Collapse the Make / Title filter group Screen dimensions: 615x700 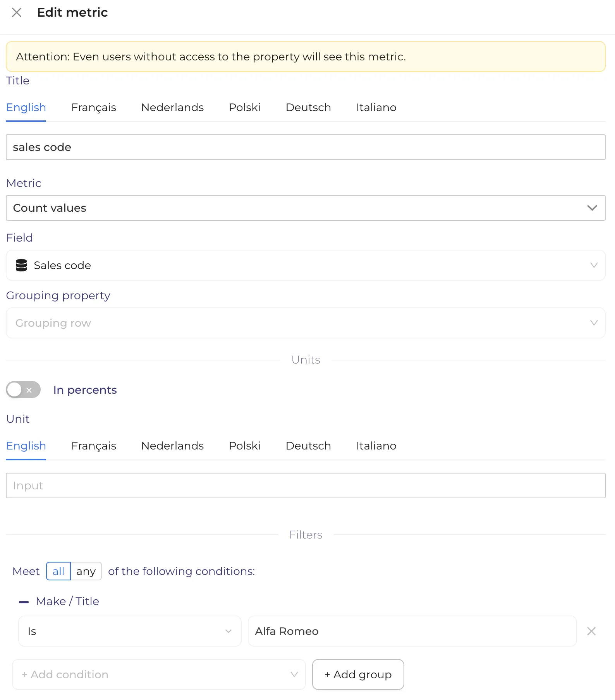[x=24, y=602]
